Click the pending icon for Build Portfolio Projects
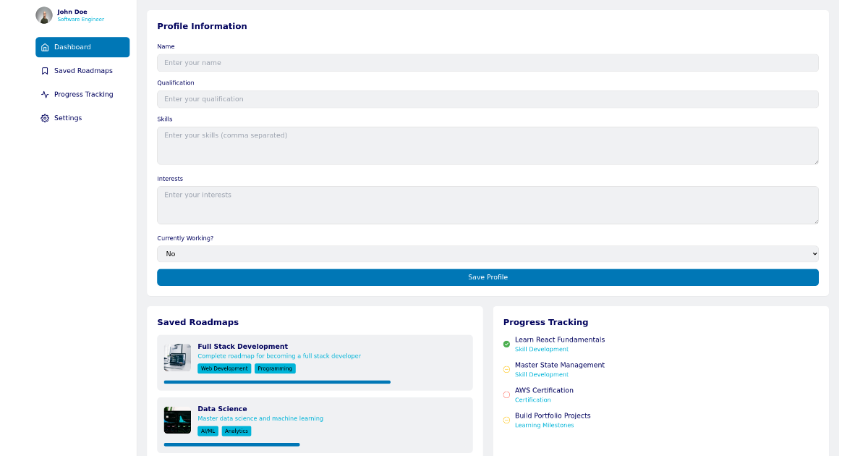 click(x=506, y=420)
